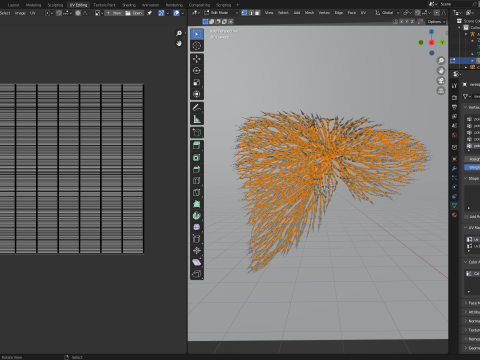Select the Poly Build tool
Screen dimensions: 480x360
coord(197,204)
